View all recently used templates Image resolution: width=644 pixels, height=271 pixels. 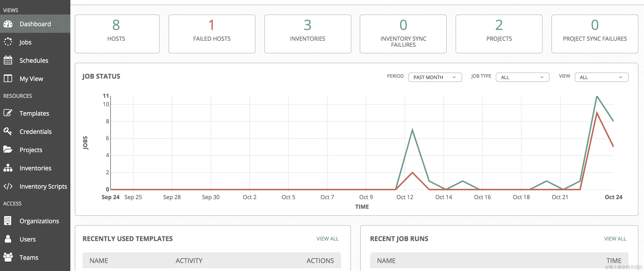click(327, 239)
